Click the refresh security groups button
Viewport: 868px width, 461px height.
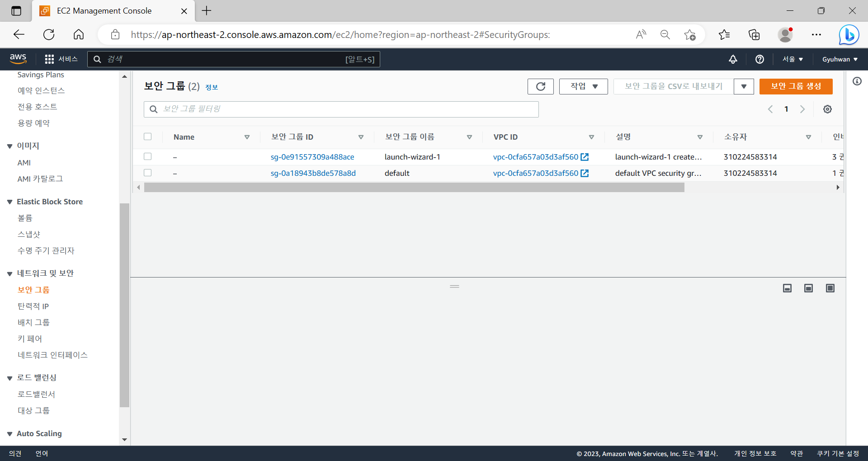pos(541,86)
